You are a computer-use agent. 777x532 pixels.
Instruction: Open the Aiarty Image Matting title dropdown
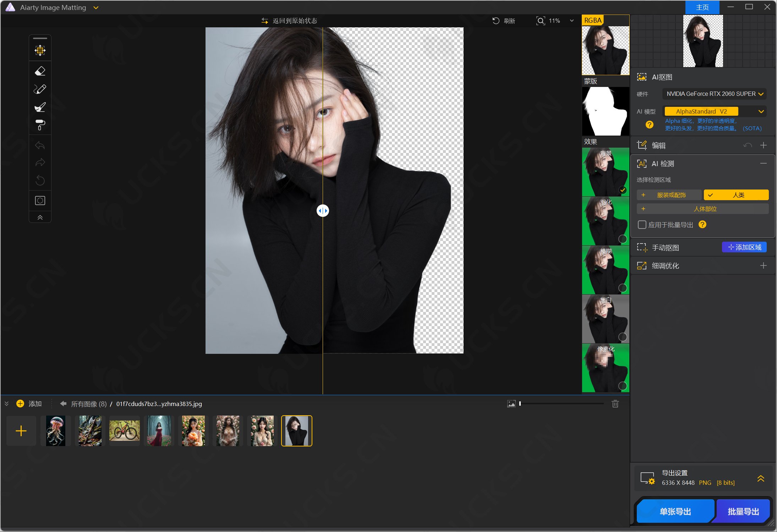96,7
